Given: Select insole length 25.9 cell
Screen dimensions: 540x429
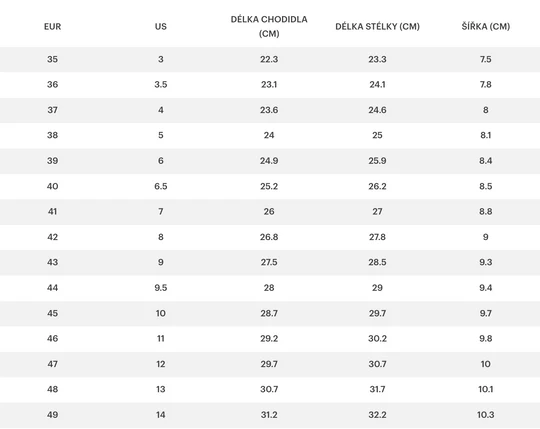Looking at the screenshot, I should pyautogui.click(x=377, y=160).
